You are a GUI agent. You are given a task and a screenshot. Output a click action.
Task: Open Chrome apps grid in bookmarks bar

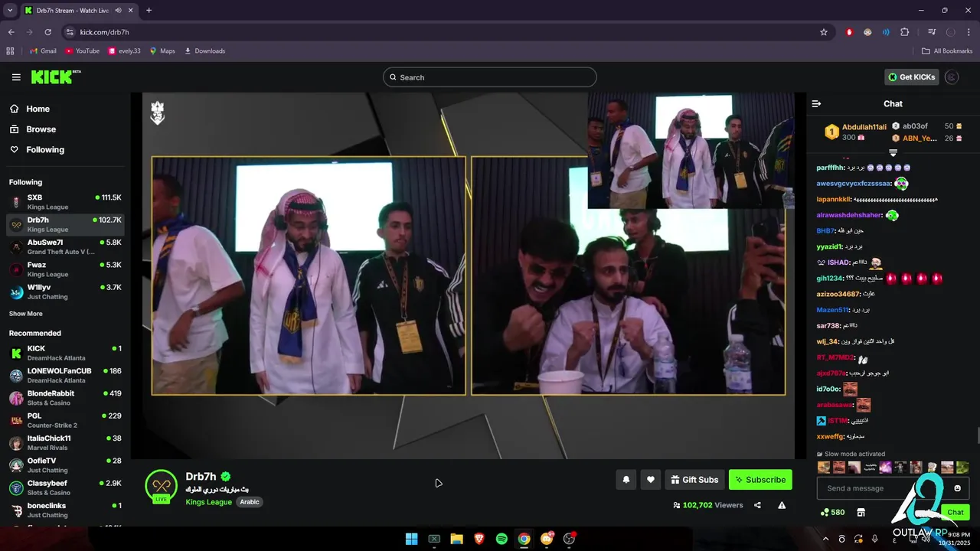tap(10, 51)
